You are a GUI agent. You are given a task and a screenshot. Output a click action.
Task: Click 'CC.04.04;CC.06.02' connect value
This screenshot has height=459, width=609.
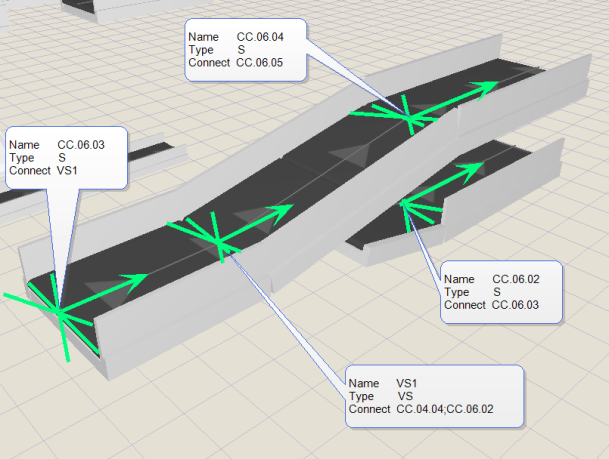pyautogui.click(x=445, y=409)
